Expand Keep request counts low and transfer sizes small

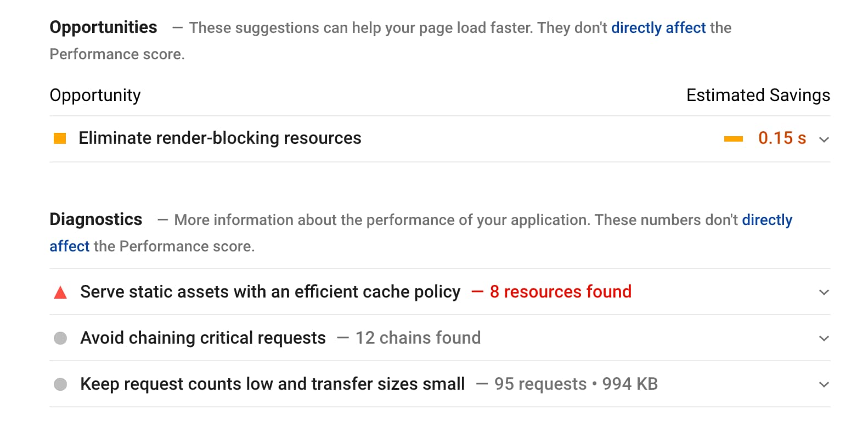pos(823,384)
